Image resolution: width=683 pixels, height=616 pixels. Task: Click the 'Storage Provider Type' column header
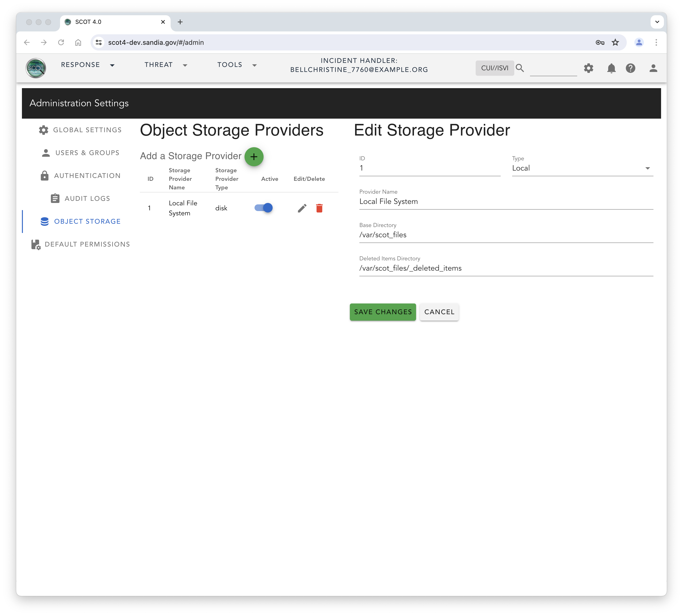point(227,179)
